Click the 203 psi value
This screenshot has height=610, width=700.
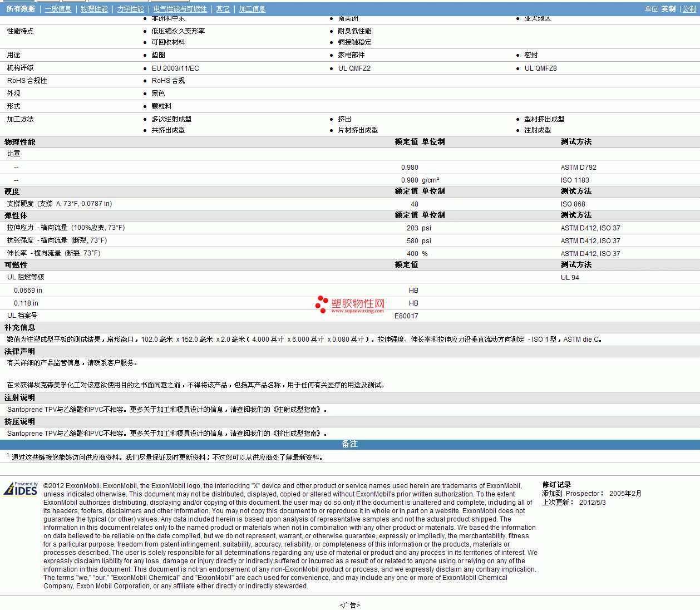pyautogui.click(x=419, y=228)
